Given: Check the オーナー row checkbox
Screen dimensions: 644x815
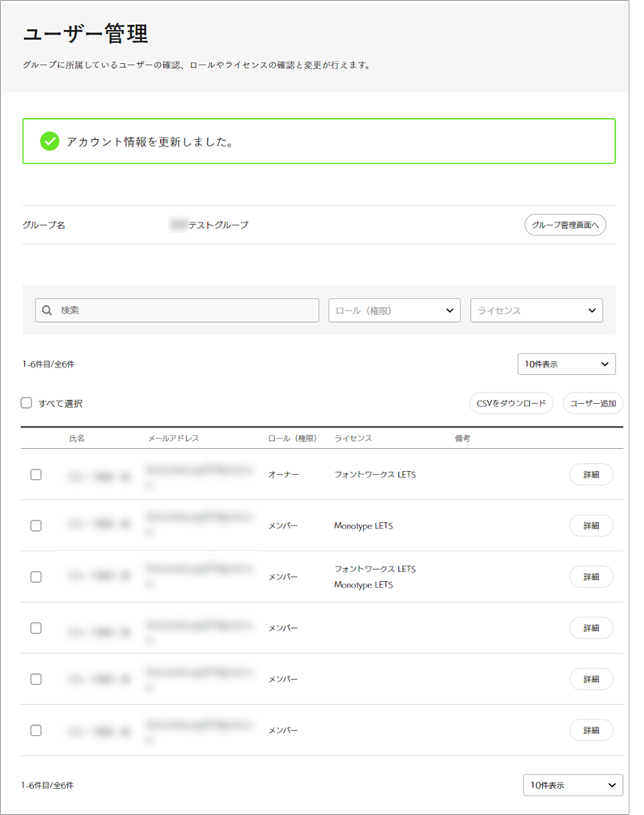Looking at the screenshot, I should pyautogui.click(x=36, y=475).
